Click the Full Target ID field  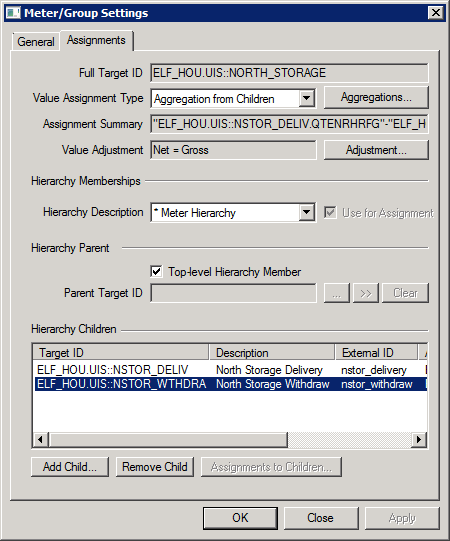289,73
